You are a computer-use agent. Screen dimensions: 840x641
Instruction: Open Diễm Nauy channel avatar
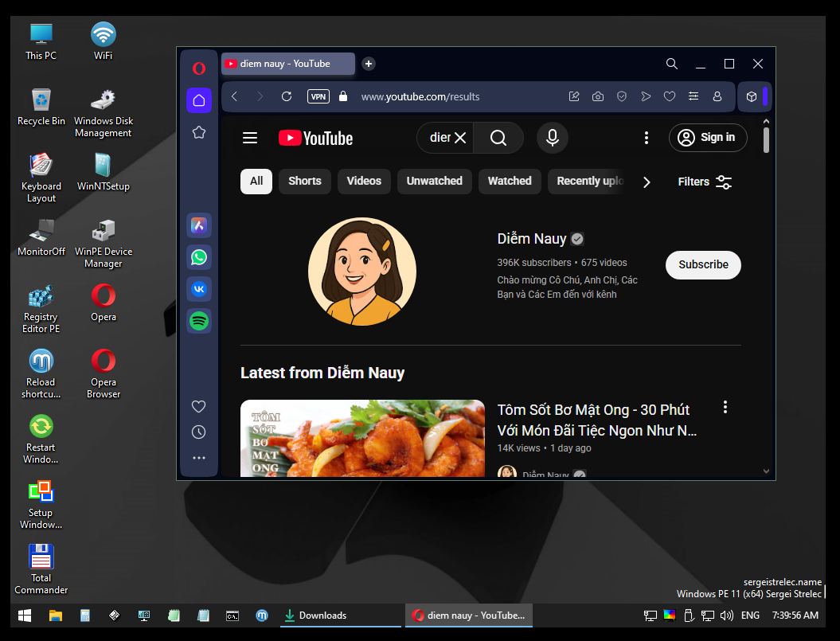click(x=362, y=272)
